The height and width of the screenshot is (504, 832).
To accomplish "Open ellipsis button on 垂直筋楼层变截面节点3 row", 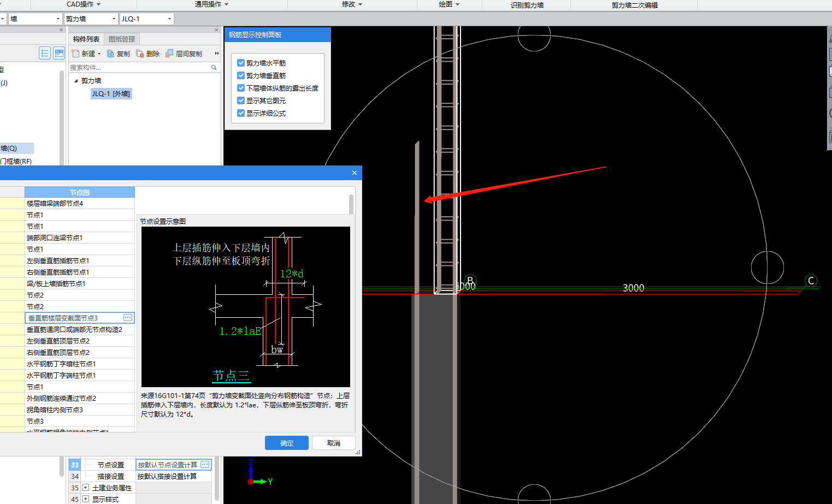I will tap(128, 318).
